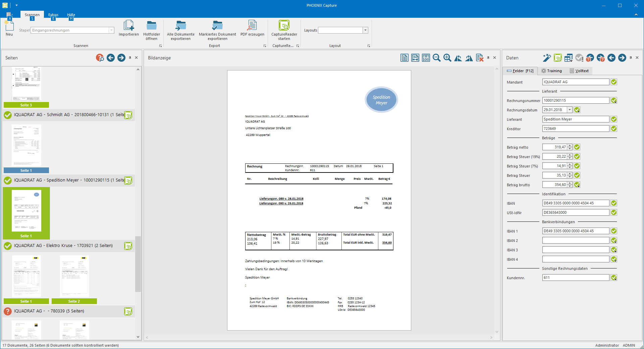Expand the CaptureReader group dialog launcher

coord(298,46)
